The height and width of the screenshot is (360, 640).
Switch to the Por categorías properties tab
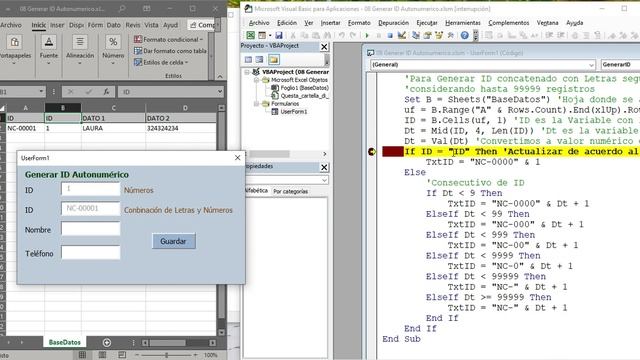pos(290,191)
